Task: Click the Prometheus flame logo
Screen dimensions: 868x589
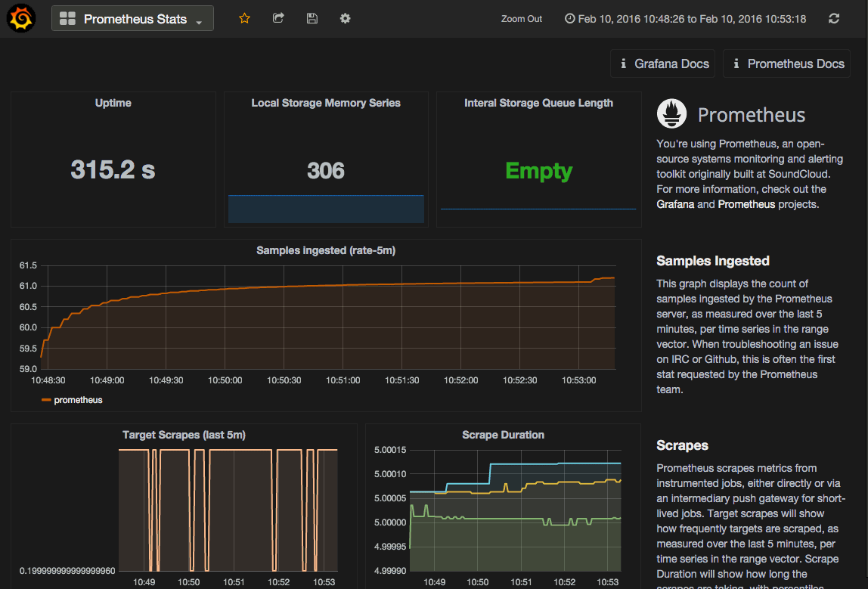Action: click(671, 113)
